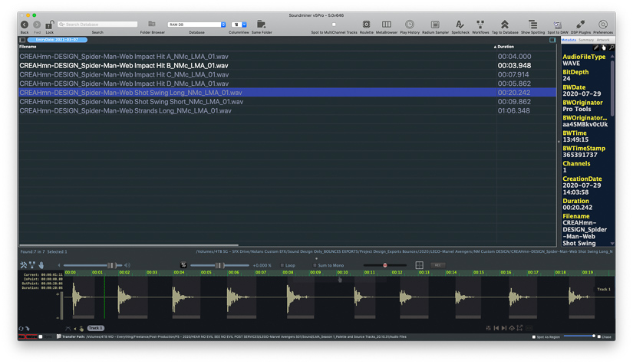
Task: Open the Roulette tool
Action: [x=366, y=25]
